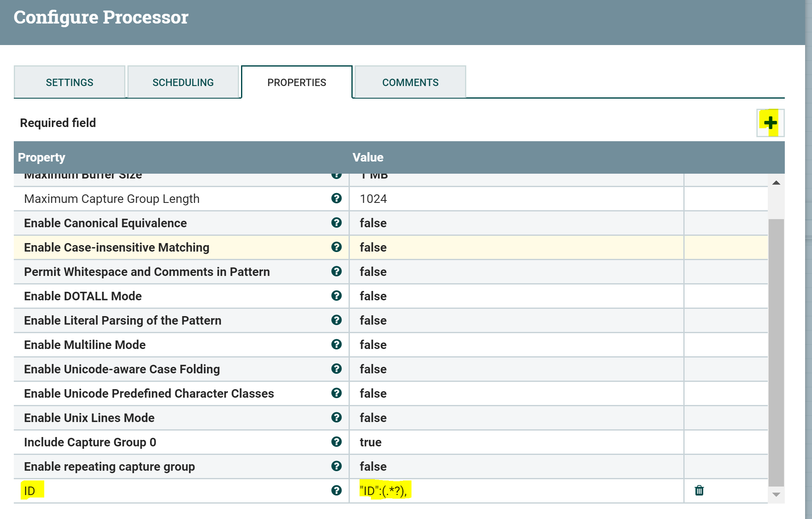Open help icon for Enable Multiline Mode
This screenshot has width=812, height=519.
336,345
